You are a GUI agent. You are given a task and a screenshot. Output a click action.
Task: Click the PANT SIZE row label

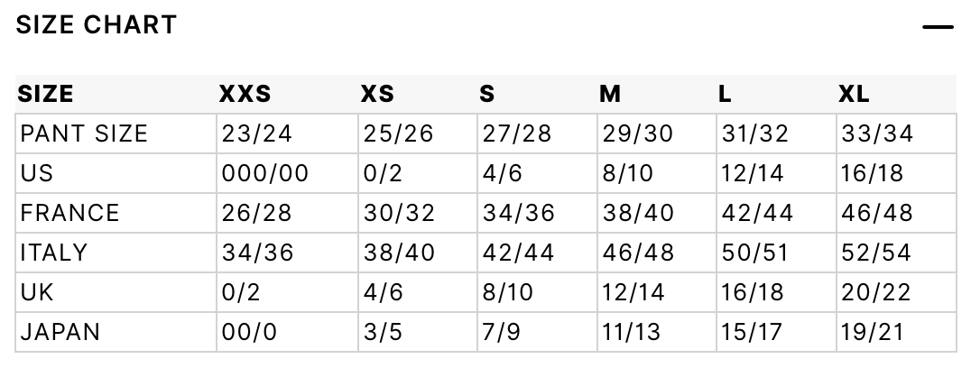pos(84,133)
